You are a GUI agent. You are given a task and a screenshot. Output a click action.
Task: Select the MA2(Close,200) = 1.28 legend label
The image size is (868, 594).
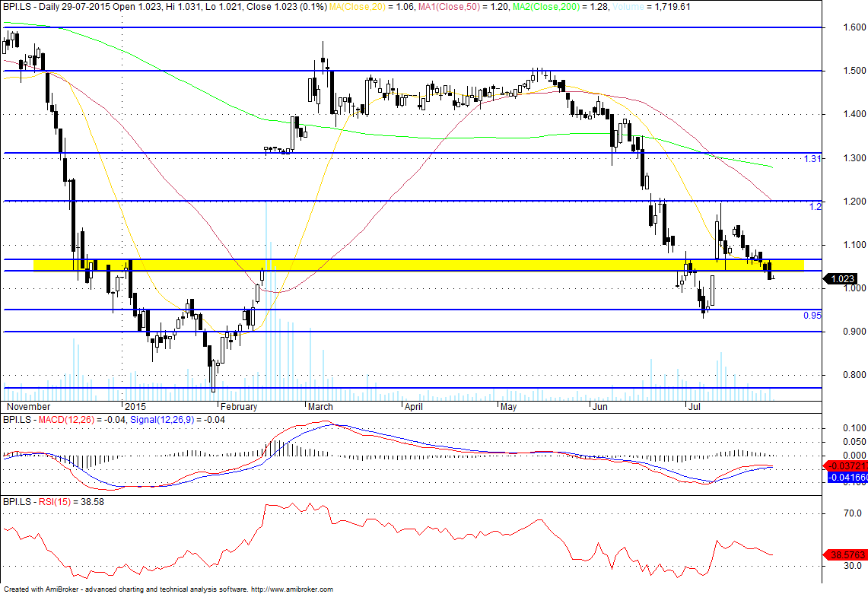pyautogui.click(x=561, y=7)
